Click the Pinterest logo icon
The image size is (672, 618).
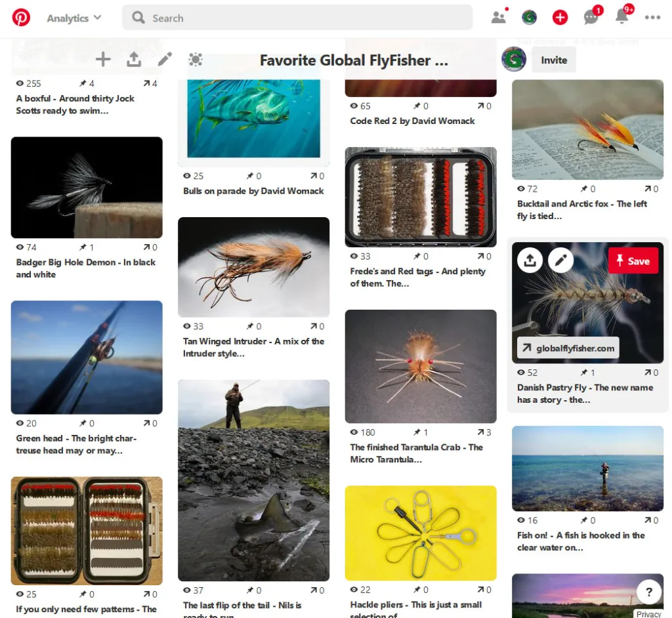pyautogui.click(x=21, y=18)
